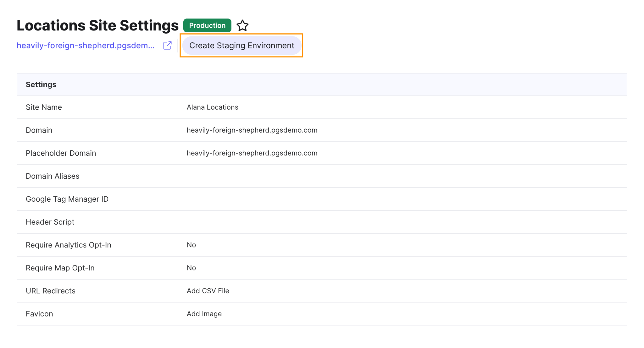This screenshot has width=644, height=348.
Task: Click Create Staging Environment button
Action: 241,46
